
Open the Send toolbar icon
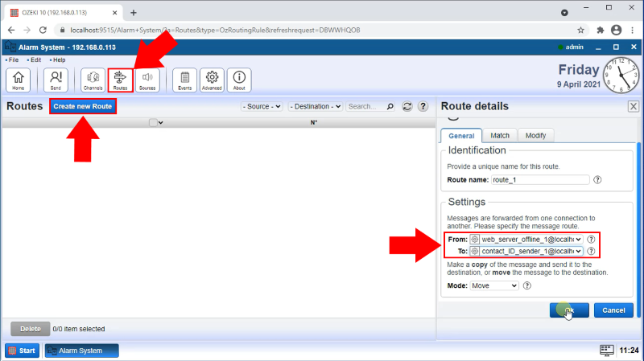[x=56, y=80]
